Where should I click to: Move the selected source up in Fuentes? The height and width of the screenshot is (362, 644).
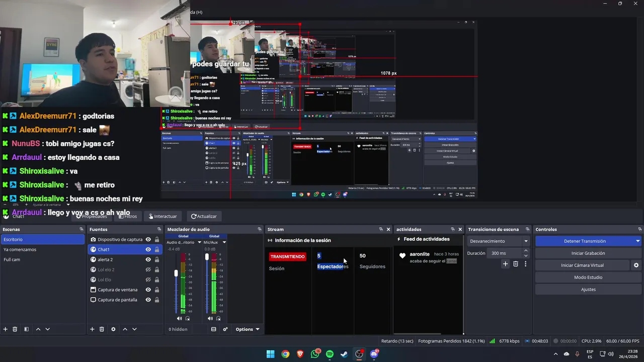125,329
